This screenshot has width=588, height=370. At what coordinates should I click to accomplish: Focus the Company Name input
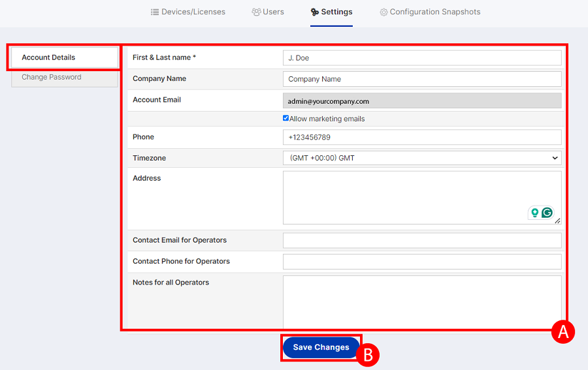point(421,79)
